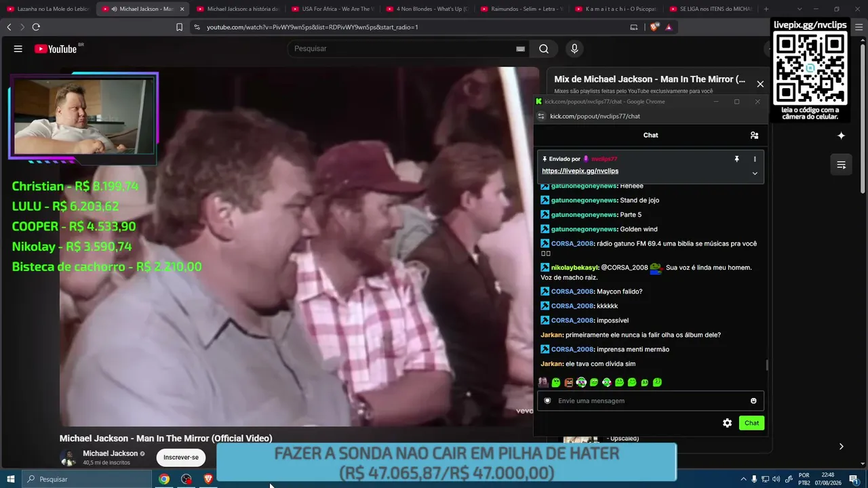868x488 pixels.
Task: Click the screen cast icon in the address bar
Action: point(634,27)
